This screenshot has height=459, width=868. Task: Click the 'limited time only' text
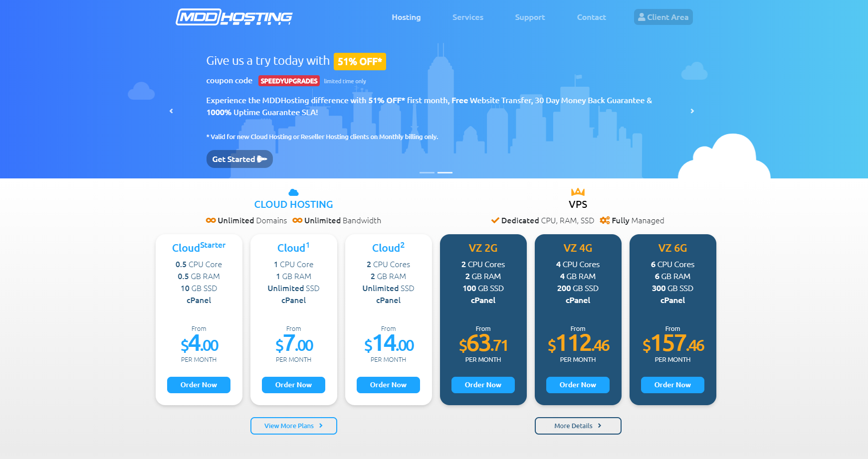tap(345, 81)
